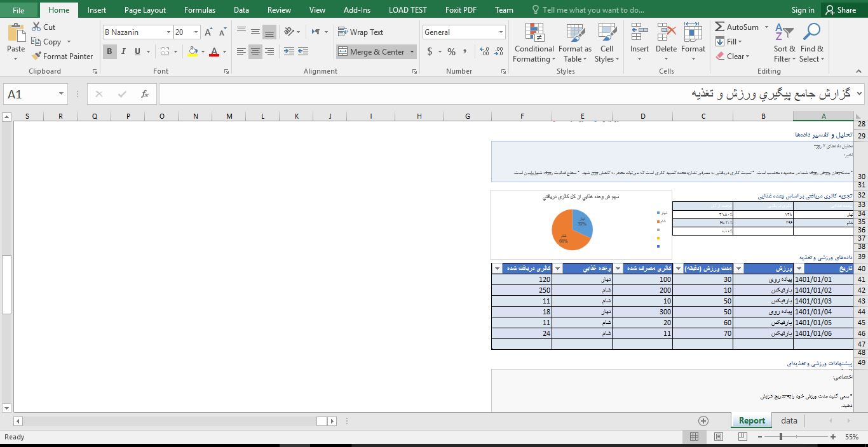This screenshot has height=447, width=868.
Task: Click the Share button
Action: [x=840, y=10]
